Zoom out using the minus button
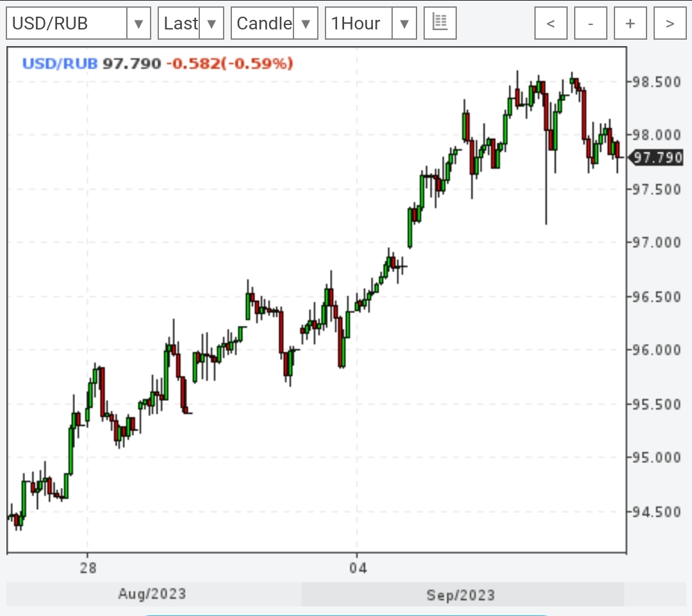Image resolution: width=692 pixels, height=616 pixels. 590,24
